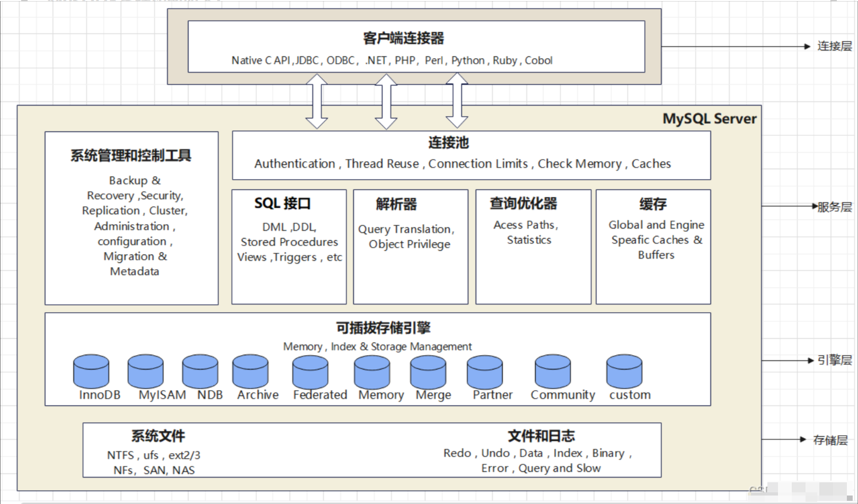
Task: Select the 系统管理和控制工具 heading
Action: tap(131, 155)
